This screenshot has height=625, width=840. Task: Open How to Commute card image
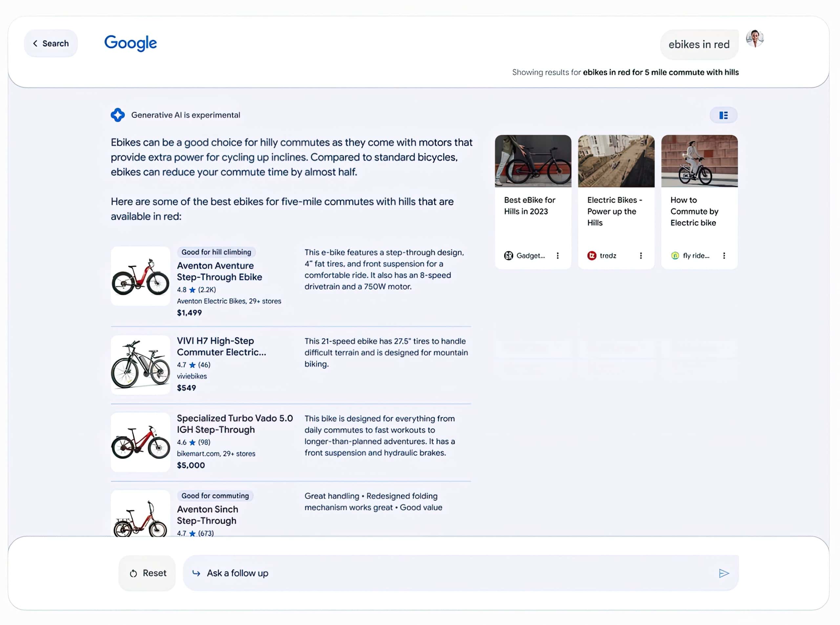(x=700, y=161)
